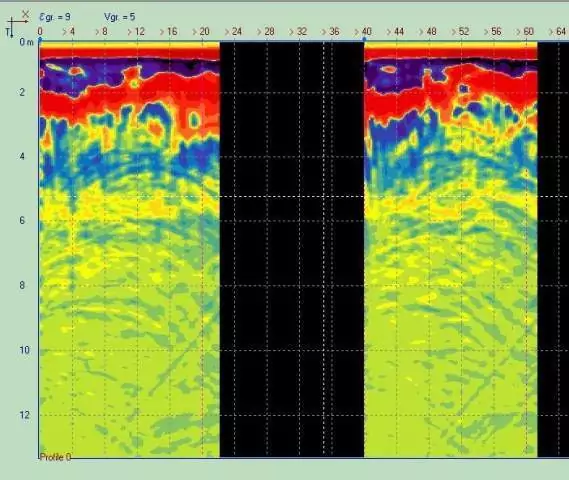Click the 12 depth mark on the vertical axis
569x480 pixels.
tap(24, 415)
